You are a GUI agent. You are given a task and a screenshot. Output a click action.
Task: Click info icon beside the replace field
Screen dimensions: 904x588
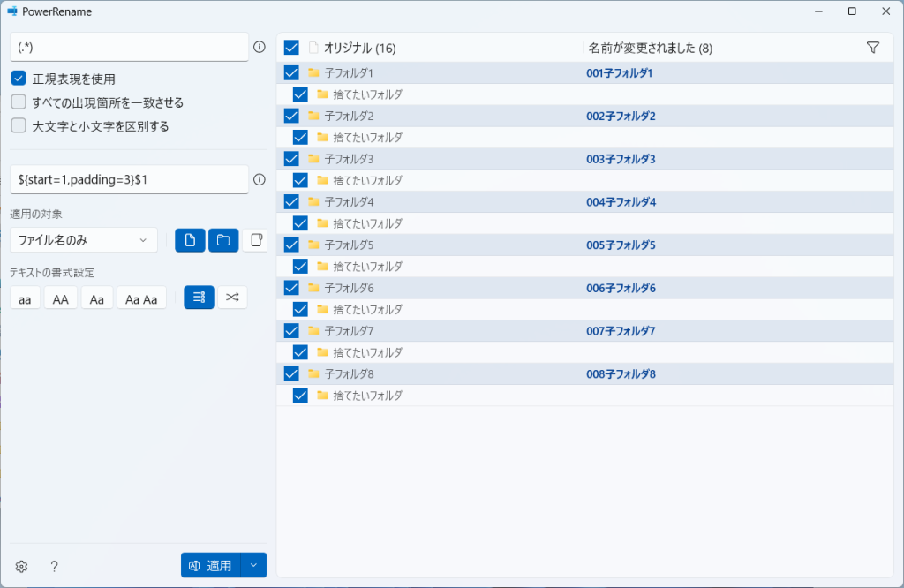(260, 179)
